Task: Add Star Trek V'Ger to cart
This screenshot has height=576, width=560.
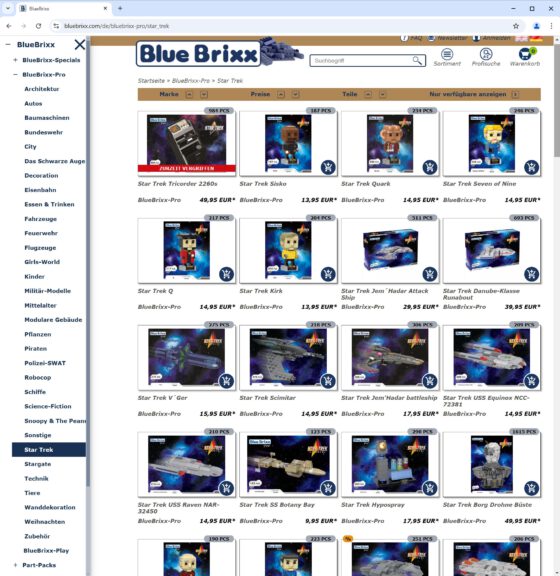Action: (x=226, y=381)
